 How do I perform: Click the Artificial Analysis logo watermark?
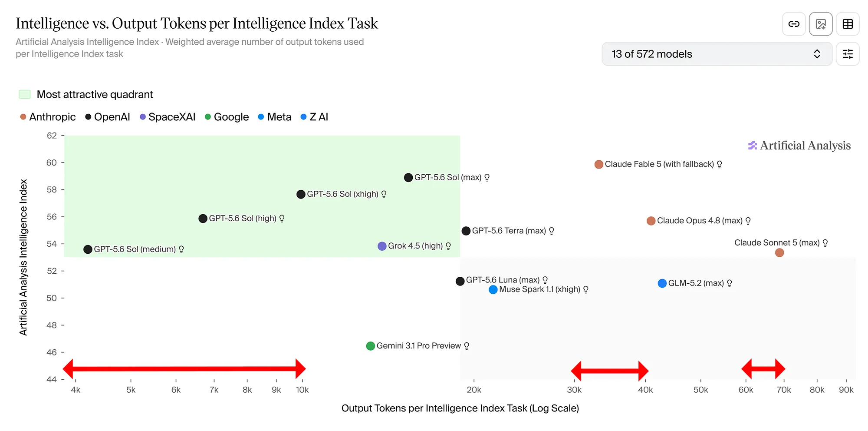pyautogui.click(x=799, y=146)
